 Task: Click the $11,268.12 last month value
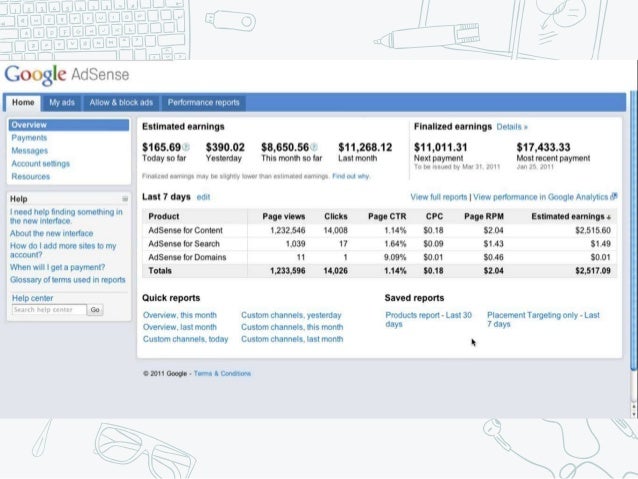pyautogui.click(x=365, y=147)
